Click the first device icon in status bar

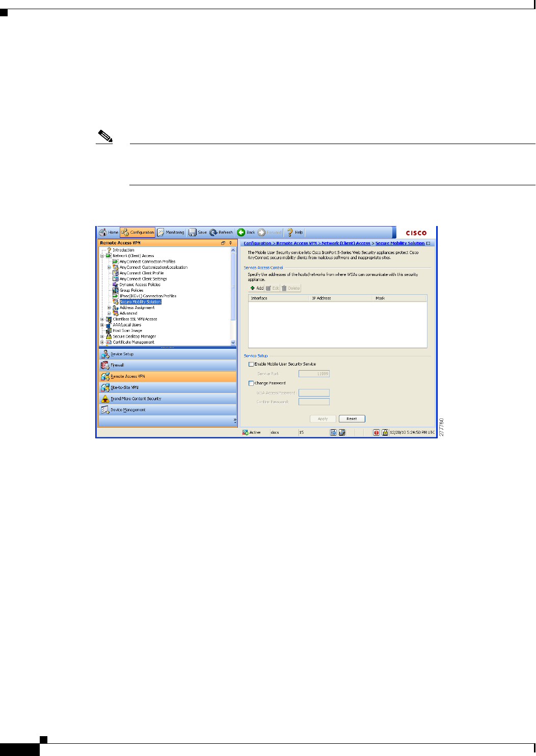coord(333,432)
